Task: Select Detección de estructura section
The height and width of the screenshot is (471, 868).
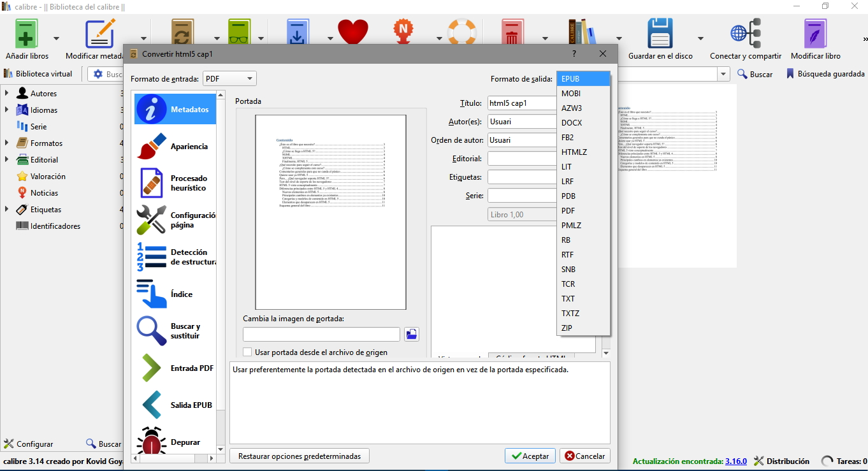Action: (175, 257)
